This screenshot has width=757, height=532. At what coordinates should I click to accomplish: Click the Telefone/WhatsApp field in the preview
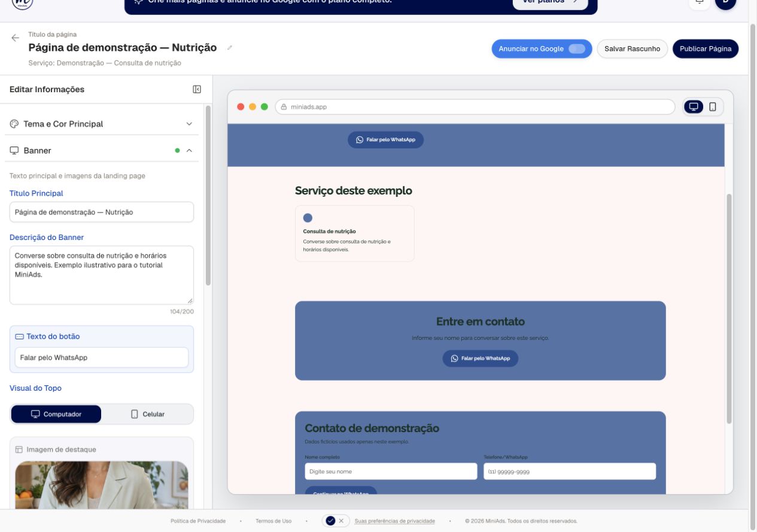click(570, 472)
